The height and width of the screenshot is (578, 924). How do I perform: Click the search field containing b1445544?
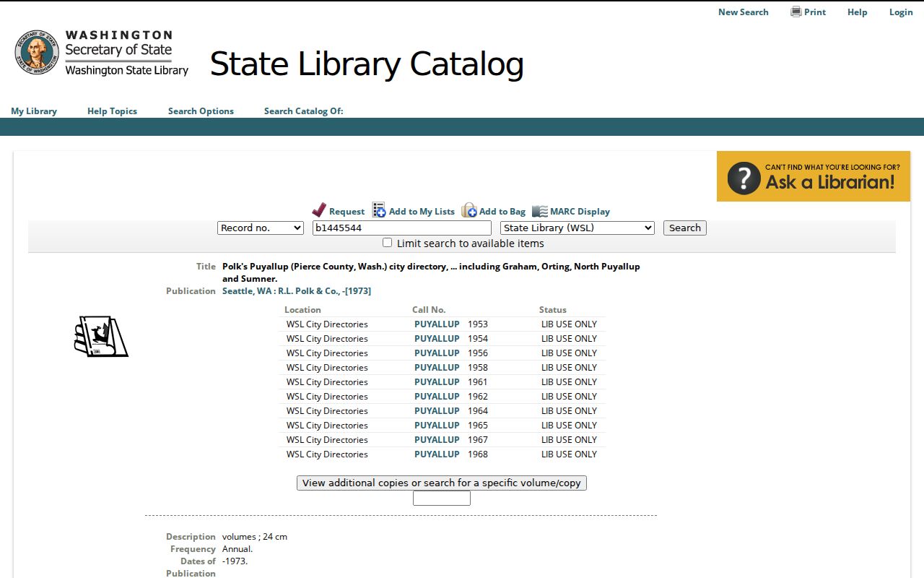(402, 228)
